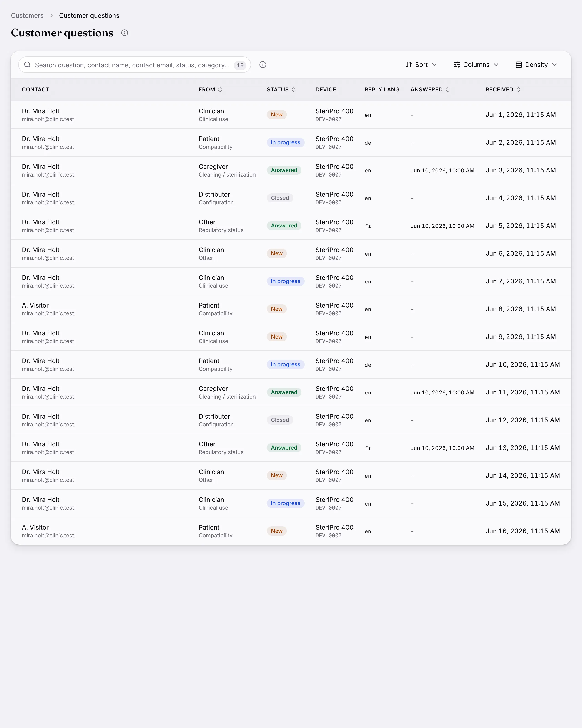Click the Customer questions breadcrumb
The width and height of the screenshot is (582, 728).
click(x=89, y=15)
